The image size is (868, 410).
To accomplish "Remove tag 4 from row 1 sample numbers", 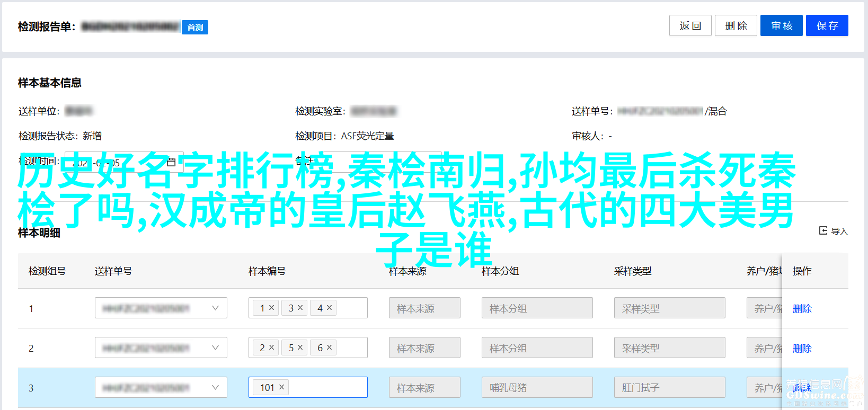I will [329, 308].
